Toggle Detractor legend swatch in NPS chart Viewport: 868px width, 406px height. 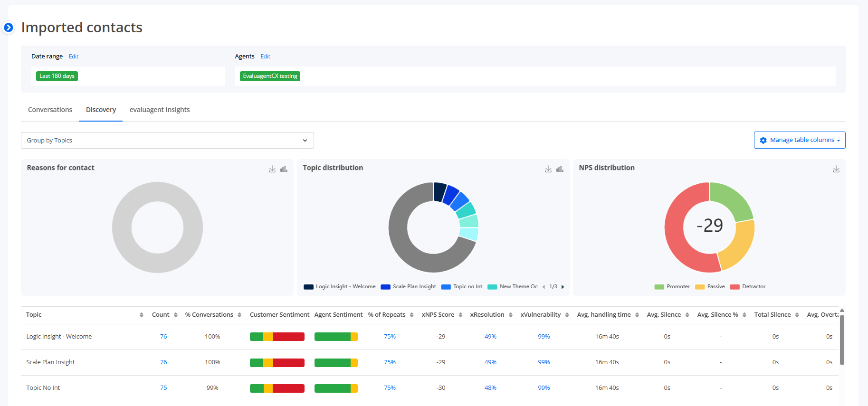pos(734,287)
